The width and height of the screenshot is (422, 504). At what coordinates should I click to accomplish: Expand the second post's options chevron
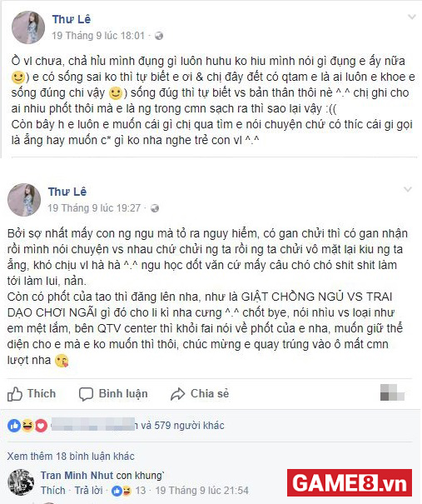(x=407, y=189)
